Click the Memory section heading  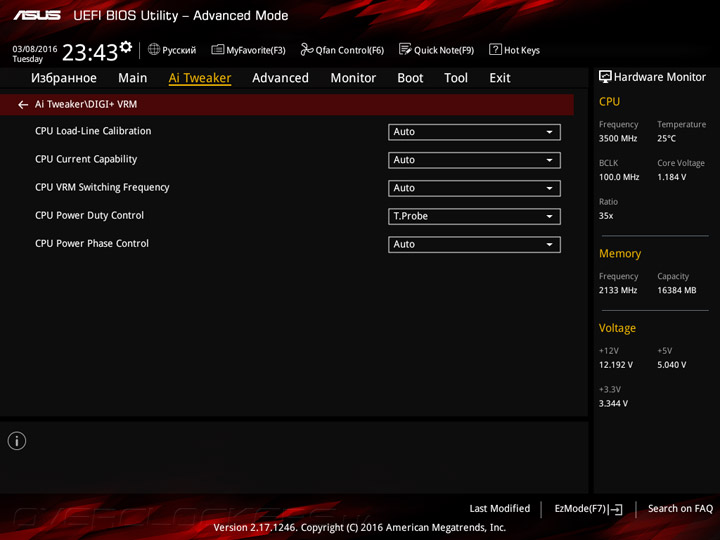click(620, 253)
